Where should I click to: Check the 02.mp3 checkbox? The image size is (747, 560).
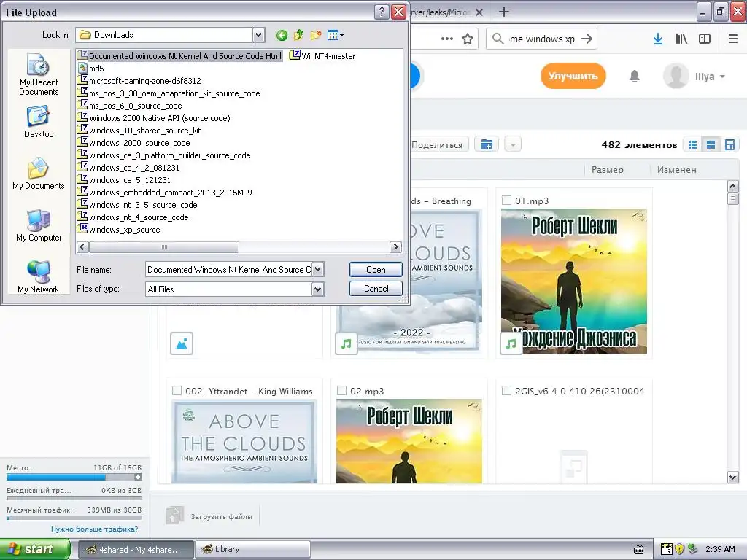(341, 391)
